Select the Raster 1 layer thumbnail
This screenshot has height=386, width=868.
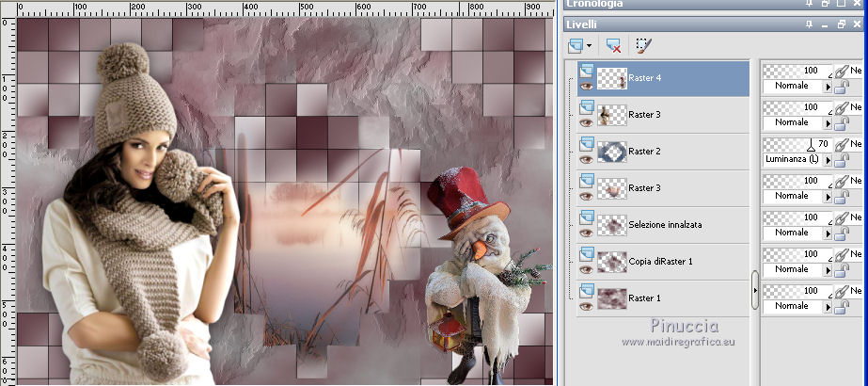tap(611, 298)
